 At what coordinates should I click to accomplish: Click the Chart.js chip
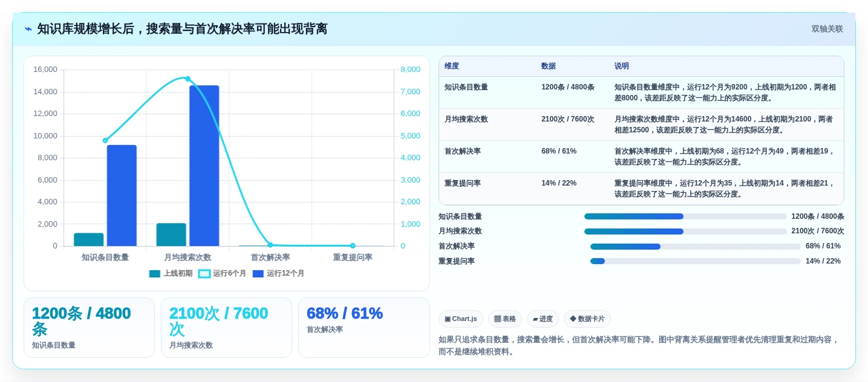(x=461, y=319)
